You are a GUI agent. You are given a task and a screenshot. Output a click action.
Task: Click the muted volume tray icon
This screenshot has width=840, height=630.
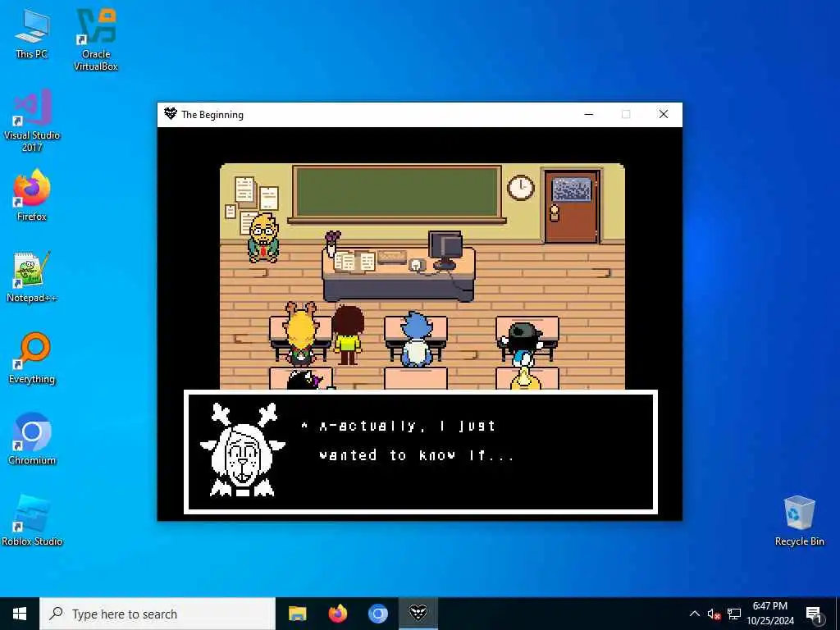coord(714,614)
